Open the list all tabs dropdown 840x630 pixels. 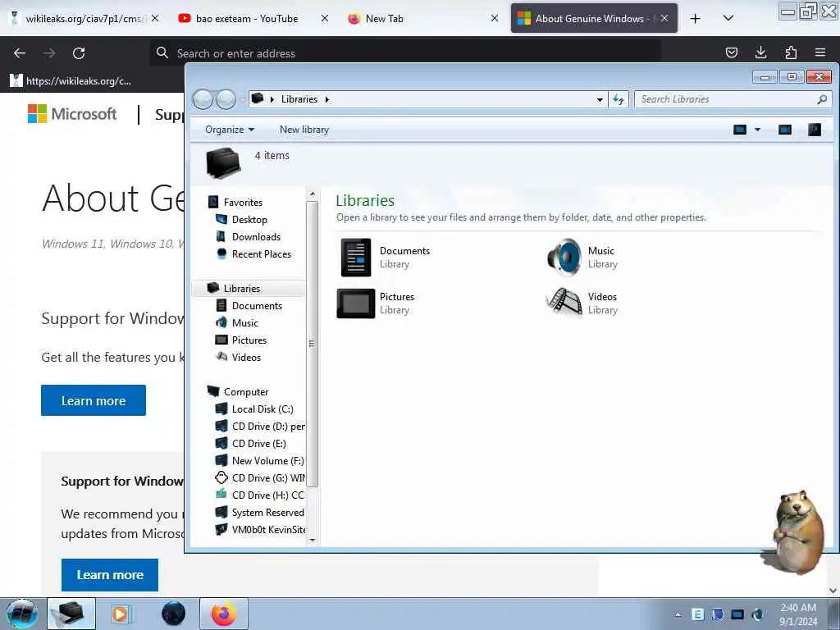(x=728, y=18)
